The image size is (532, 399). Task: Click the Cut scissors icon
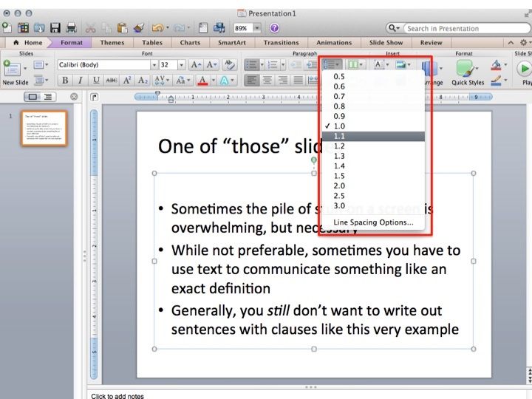[x=90, y=28]
